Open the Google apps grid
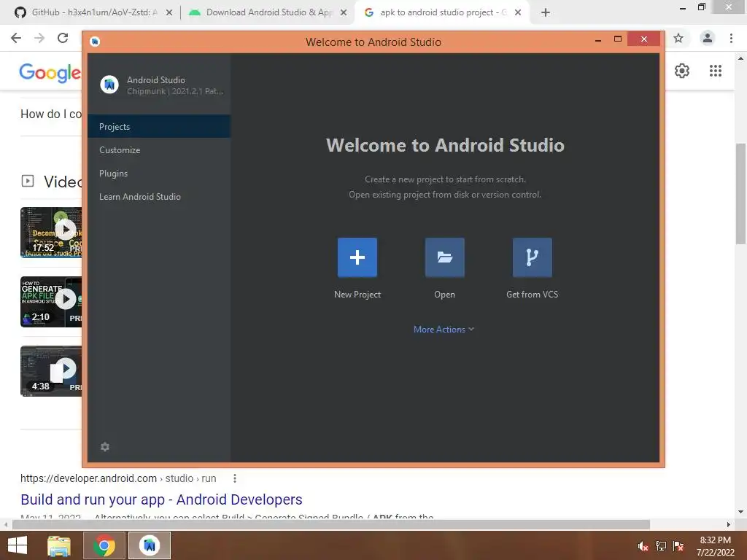 pos(716,71)
